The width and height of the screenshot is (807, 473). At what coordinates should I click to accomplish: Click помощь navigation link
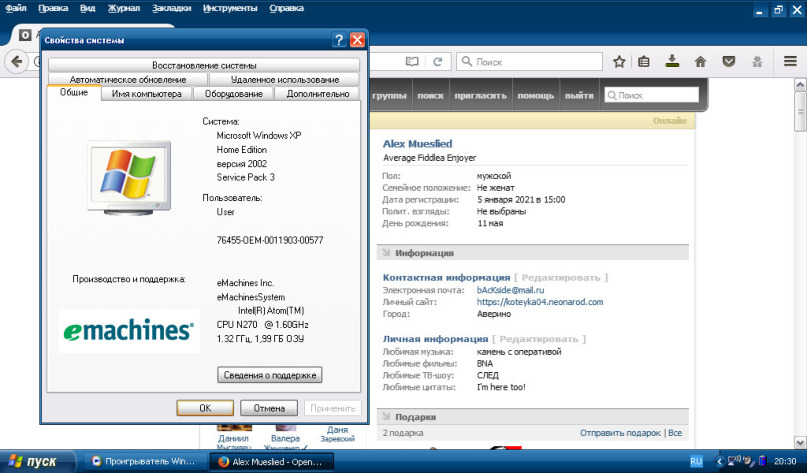535,95
